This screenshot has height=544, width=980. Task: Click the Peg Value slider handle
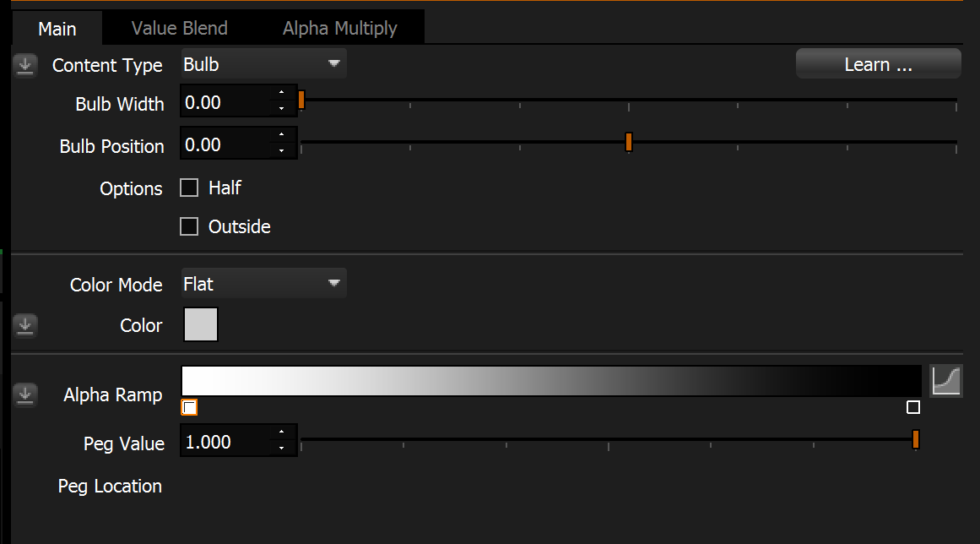click(x=916, y=439)
